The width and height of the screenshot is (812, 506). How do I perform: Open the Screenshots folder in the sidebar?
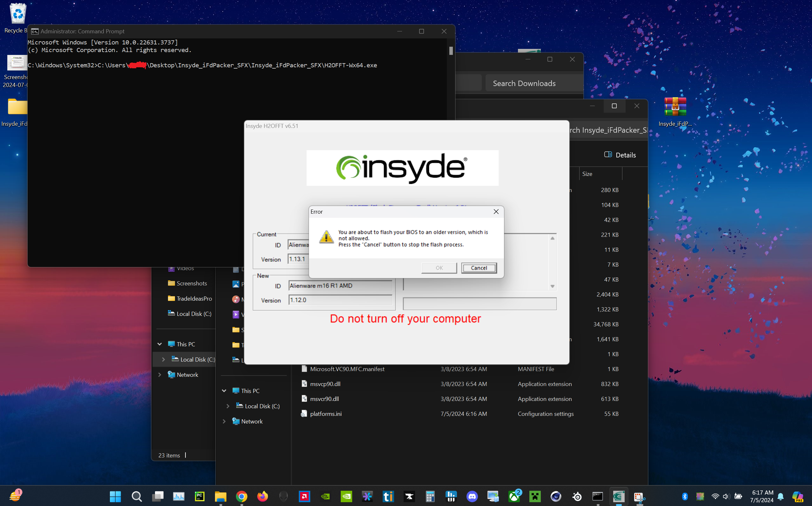[191, 283]
